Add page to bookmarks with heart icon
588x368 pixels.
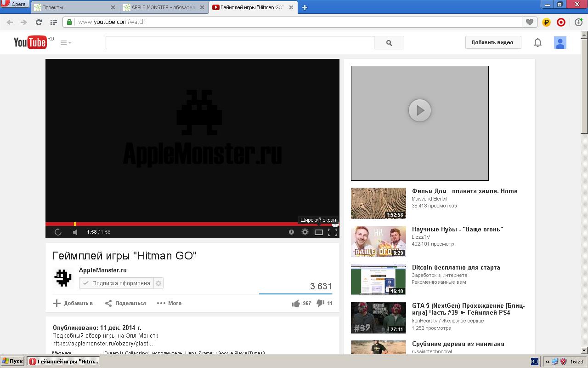pyautogui.click(x=530, y=22)
